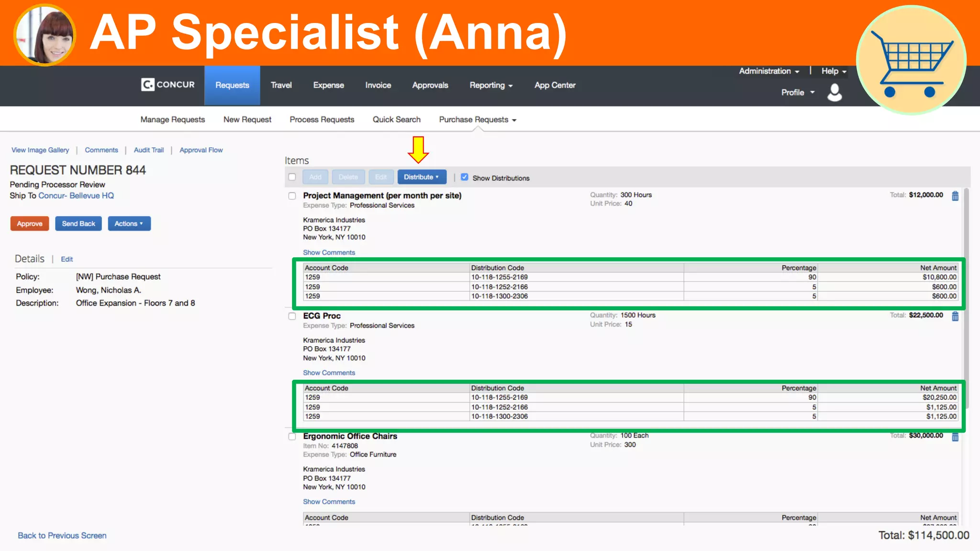The width and height of the screenshot is (980, 551).
Task: Click Edit next to Details
Action: (67, 259)
